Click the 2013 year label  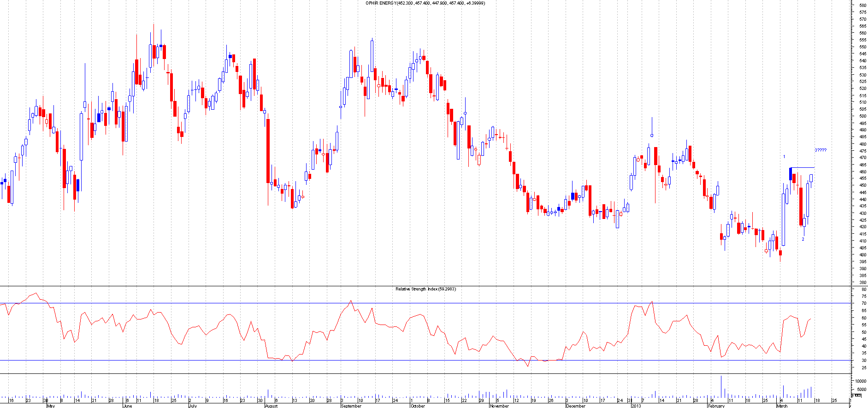point(636,406)
